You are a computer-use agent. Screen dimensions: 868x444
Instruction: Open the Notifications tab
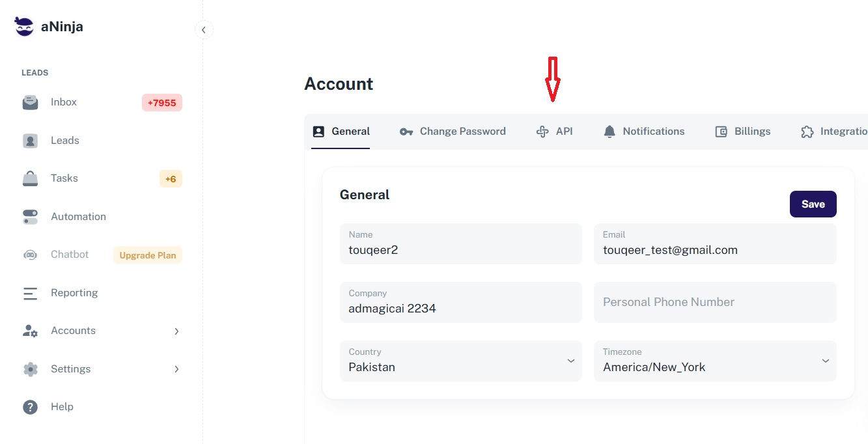click(x=644, y=132)
